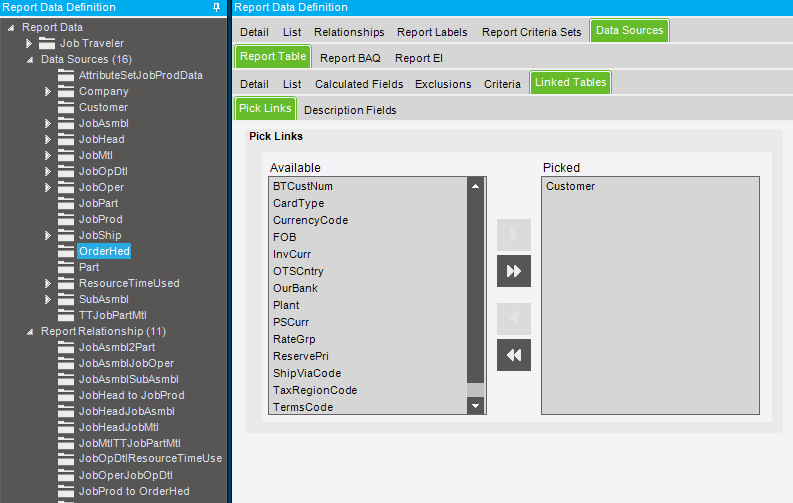
Task: Select JobProd to OrderHed relationship
Action: [x=134, y=491]
